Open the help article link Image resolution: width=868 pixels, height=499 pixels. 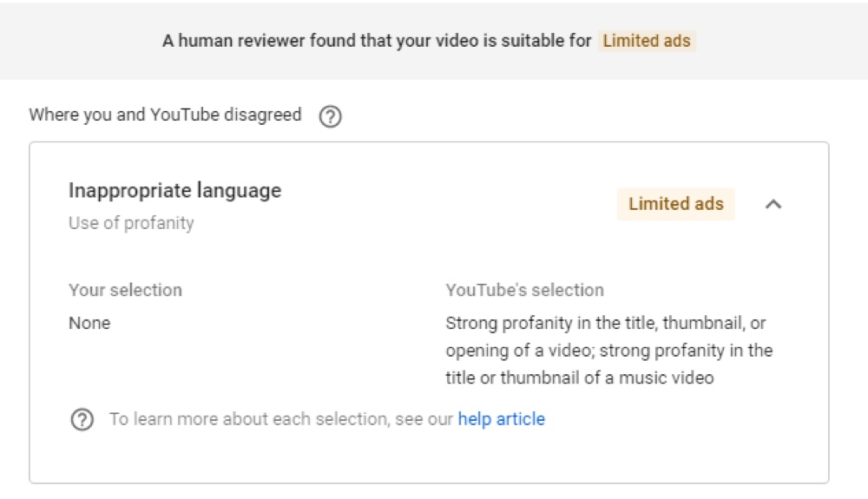(x=501, y=419)
